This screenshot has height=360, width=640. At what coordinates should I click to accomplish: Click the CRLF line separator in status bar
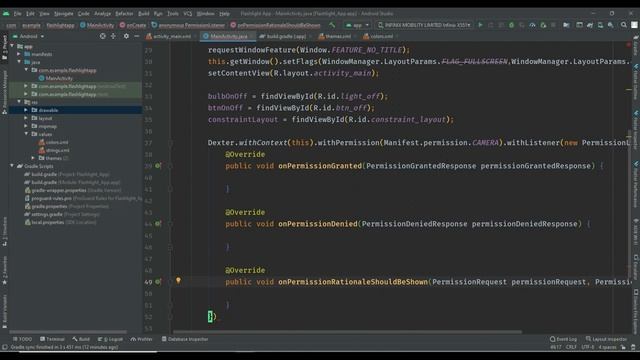tap(571, 347)
